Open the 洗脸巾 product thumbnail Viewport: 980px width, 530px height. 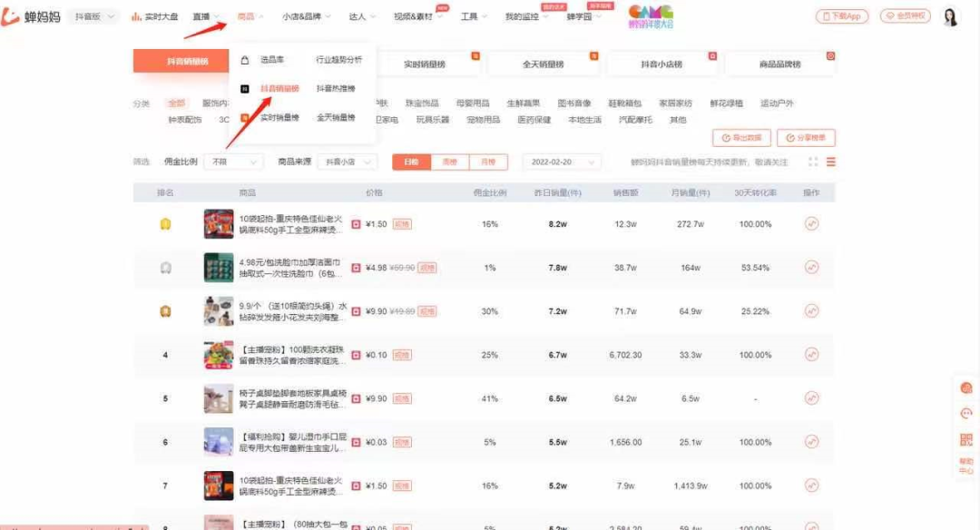click(218, 268)
